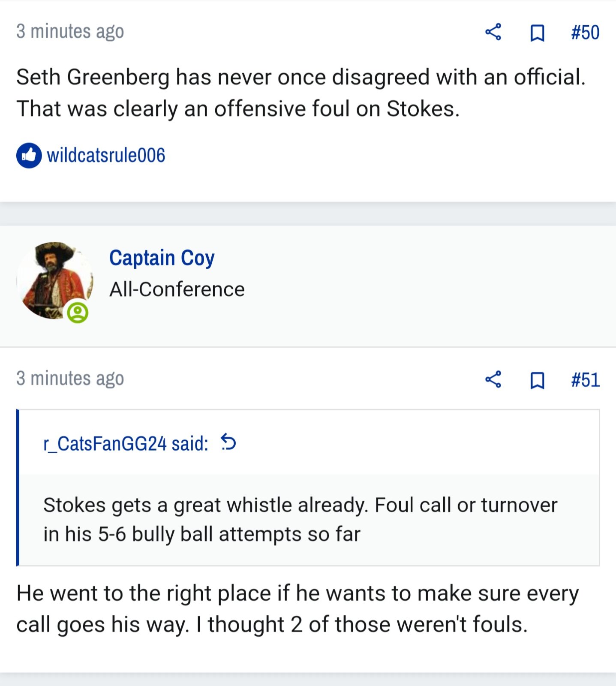Click the green online status badge
This screenshot has width=616, height=686.
pos(78,312)
